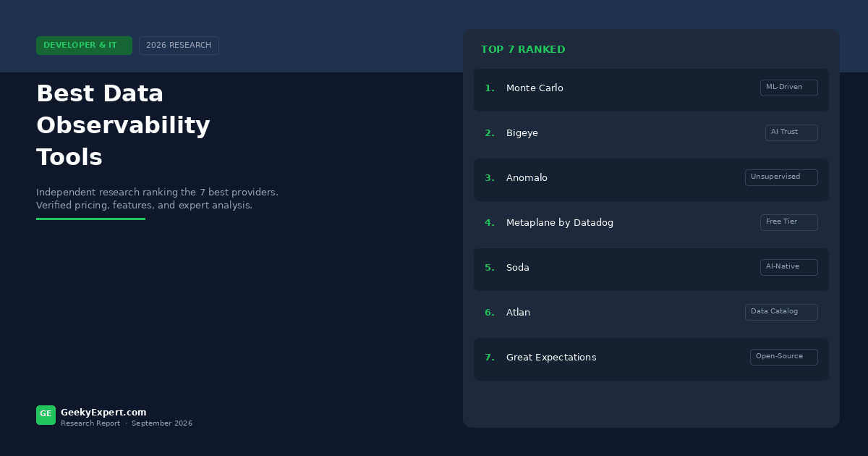868x456 pixels.
Task: Click the rank number 1. label
Action: pos(490,88)
